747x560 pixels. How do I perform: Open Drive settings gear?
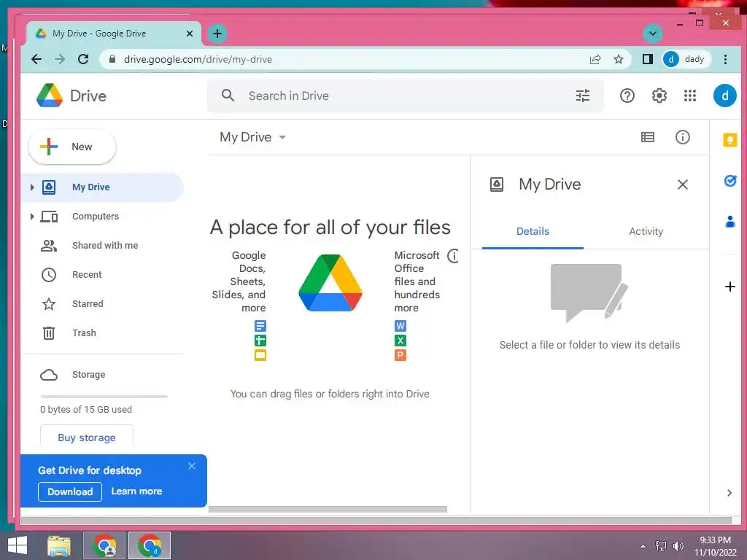coord(659,96)
